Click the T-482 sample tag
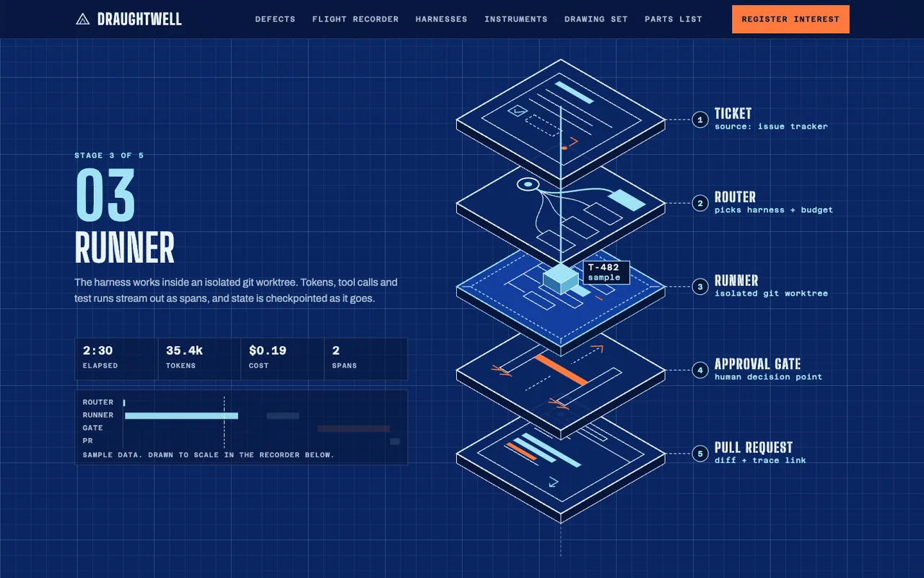Screen dimensions: 924x578 606,272
